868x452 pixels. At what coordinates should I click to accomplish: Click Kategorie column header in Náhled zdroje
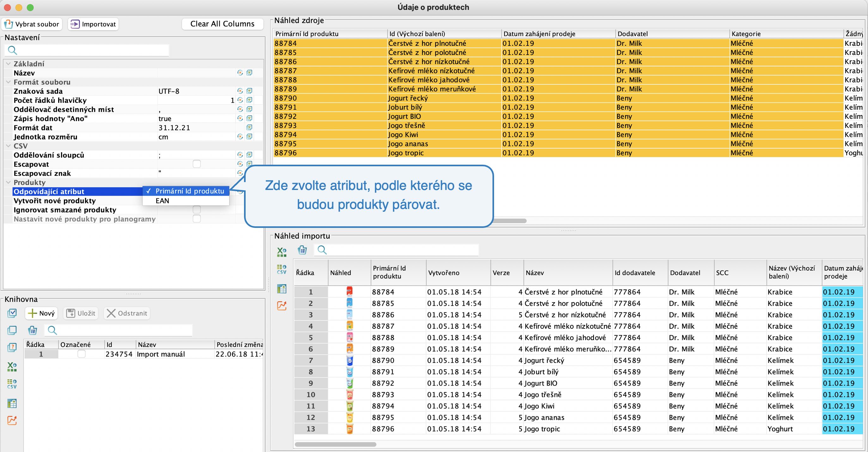coord(786,34)
